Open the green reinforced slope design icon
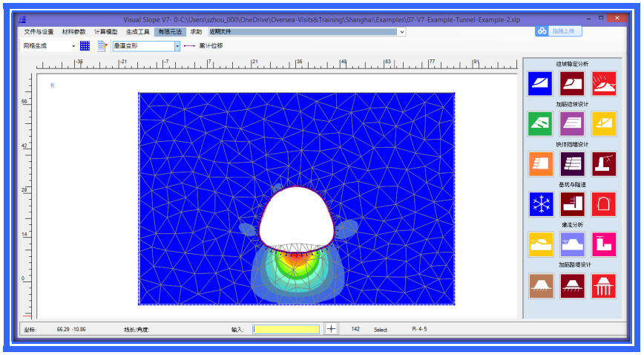 [x=540, y=123]
